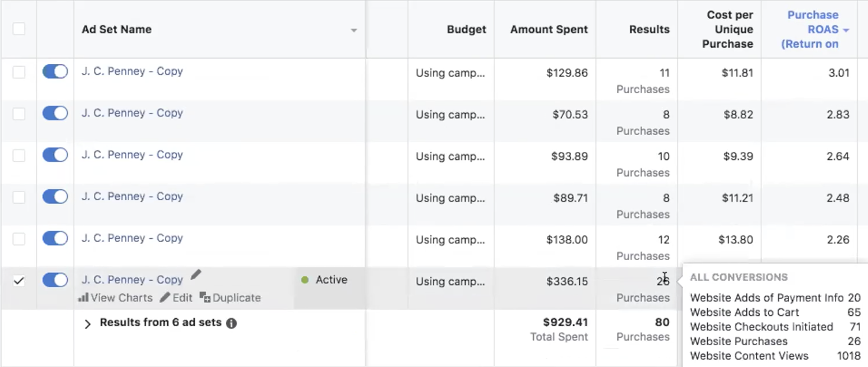Sort by the Amount Spent column header
Screen dimensions: 868x367
click(548, 30)
